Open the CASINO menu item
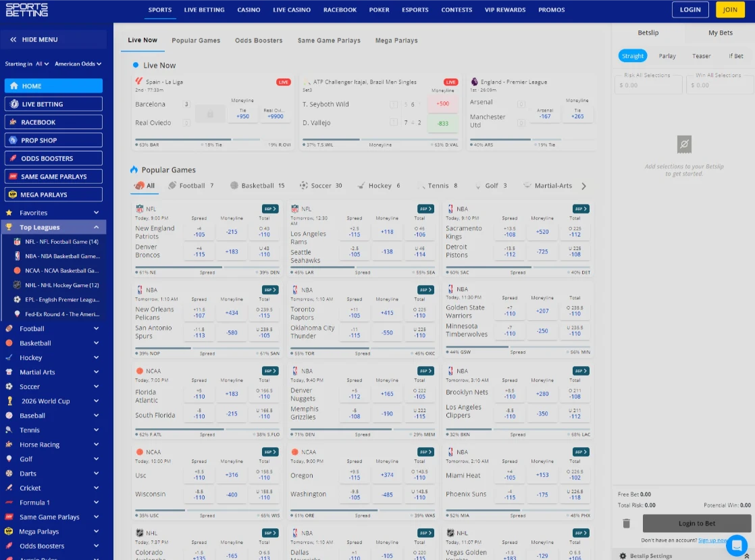755x560 pixels. click(249, 9)
